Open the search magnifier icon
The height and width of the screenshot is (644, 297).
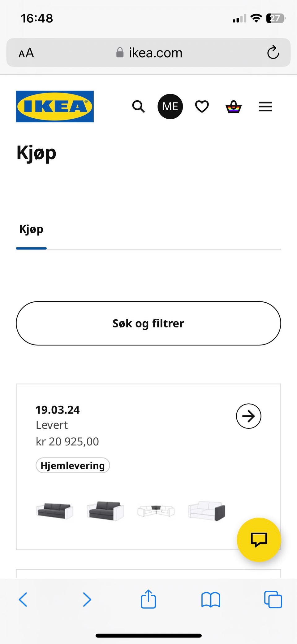coord(138,107)
